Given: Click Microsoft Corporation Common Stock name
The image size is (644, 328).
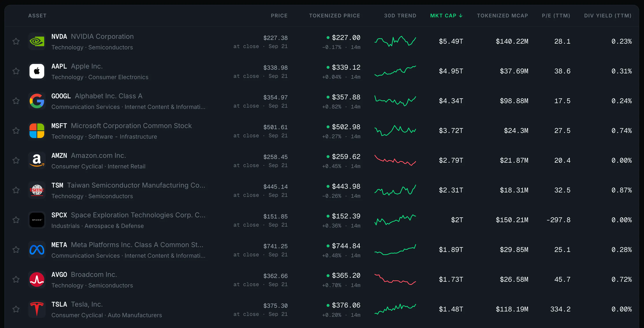Looking at the screenshot, I should (131, 126).
